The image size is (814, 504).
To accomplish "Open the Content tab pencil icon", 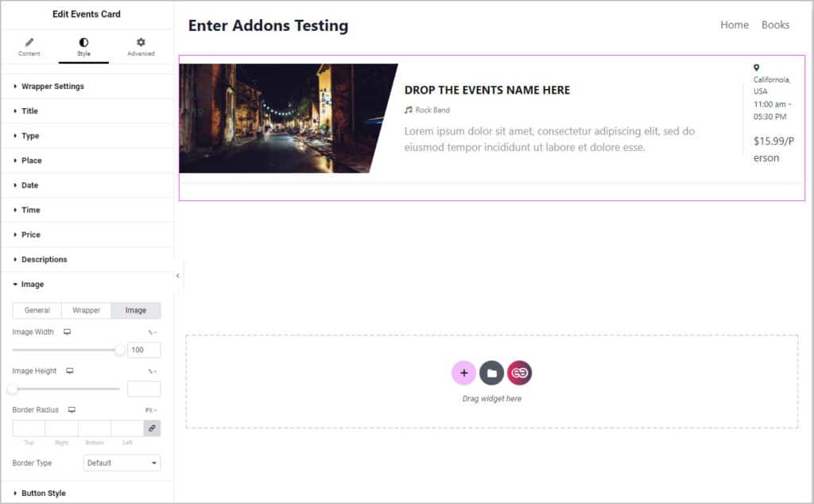I will (29, 42).
